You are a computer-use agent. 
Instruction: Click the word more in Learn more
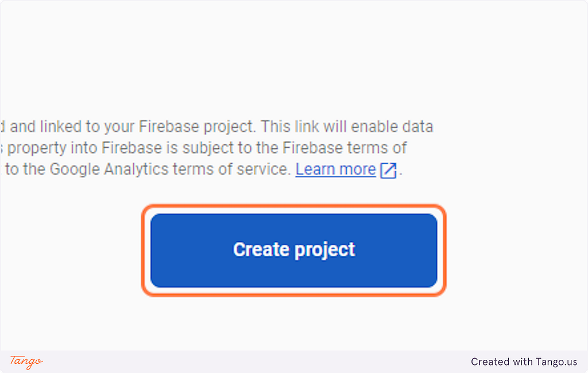pyautogui.click(x=358, y=169)
